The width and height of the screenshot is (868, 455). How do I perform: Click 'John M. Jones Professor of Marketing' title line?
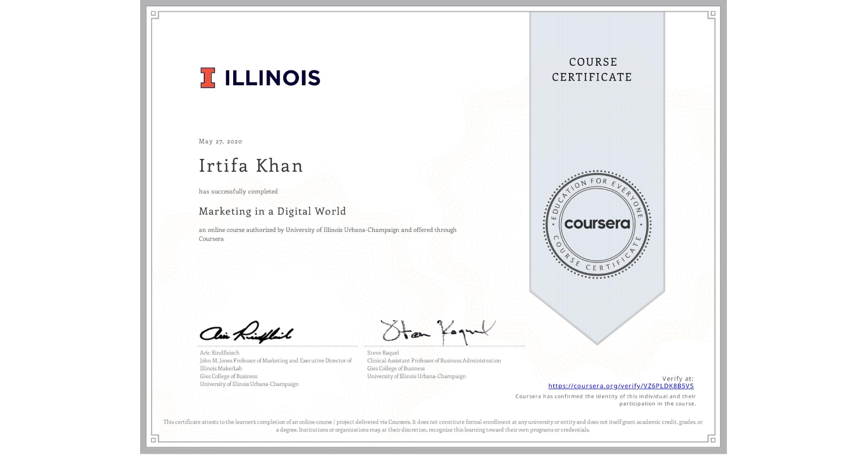click(x=276, y=360)
